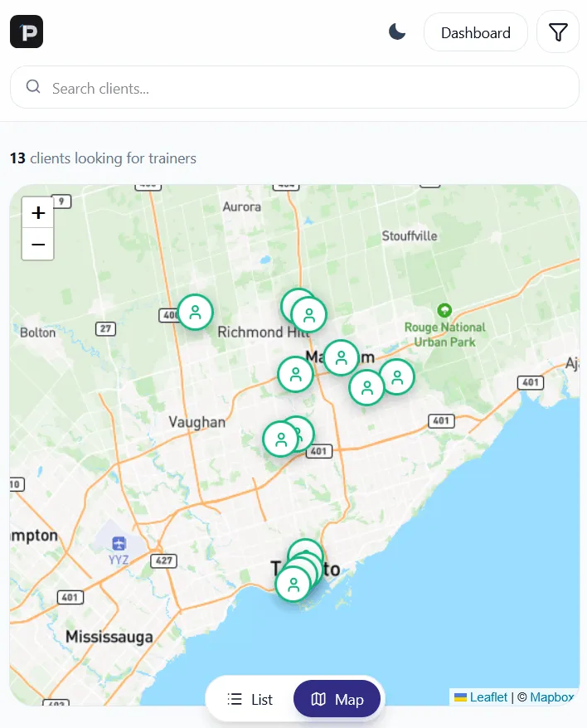The height and width of the screenshot is (728, 587).
Task: Select client marker over Markham label
Action: (x=342, y=357)
